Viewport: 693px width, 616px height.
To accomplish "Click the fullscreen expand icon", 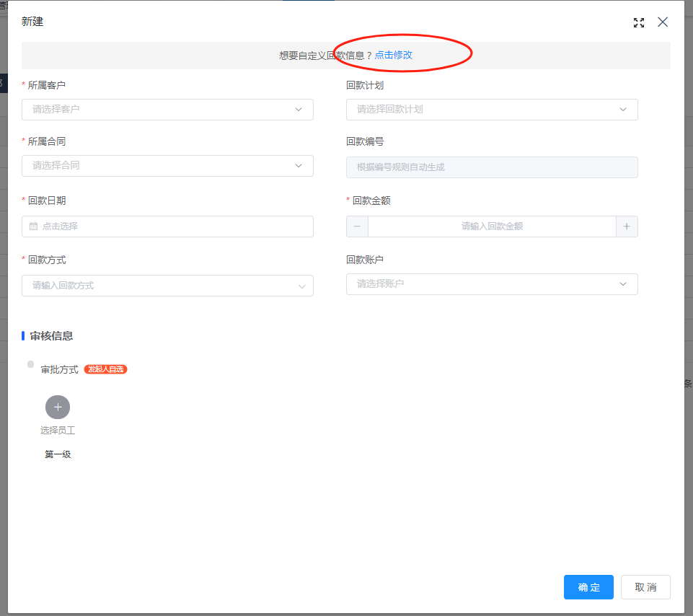I will pyautogui.click(x=638, y=22).
